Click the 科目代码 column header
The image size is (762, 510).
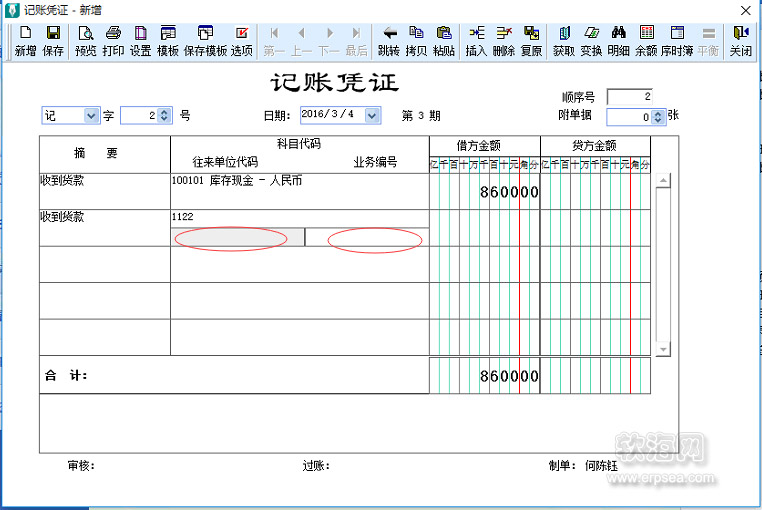(299, 144)
